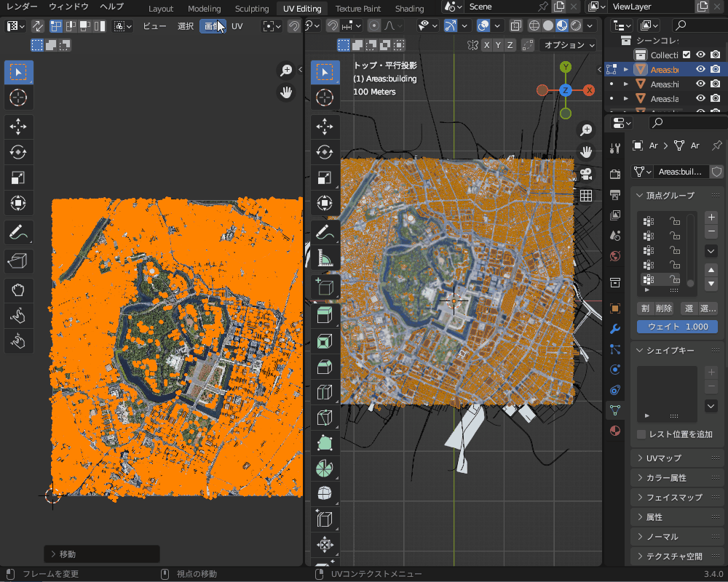Adjust the ウェイト 1.000 slider
The width and height of the screenshot is (728, 582).
(x=677, y=327)
